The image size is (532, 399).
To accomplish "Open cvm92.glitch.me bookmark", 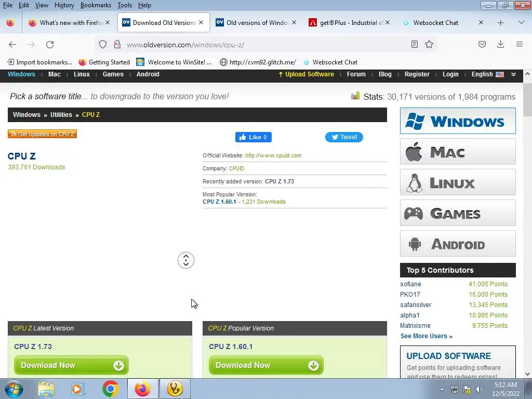I will click(x=258, y=62).
